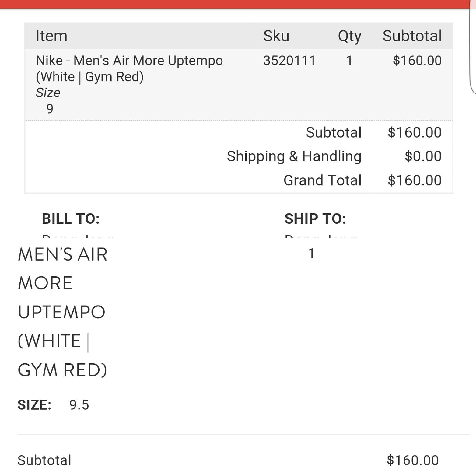Click the Subtotal column header

tap(412, 36)
